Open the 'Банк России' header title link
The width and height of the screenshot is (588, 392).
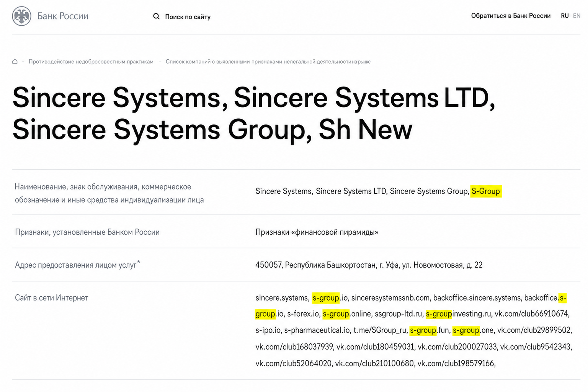[x=63, y=16]
